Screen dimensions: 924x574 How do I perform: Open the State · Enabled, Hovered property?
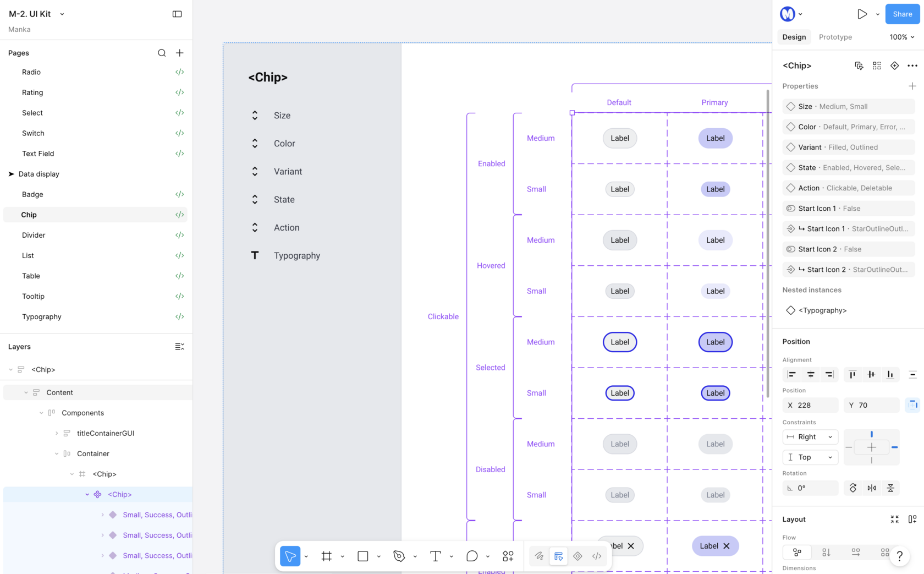[849, 168]
